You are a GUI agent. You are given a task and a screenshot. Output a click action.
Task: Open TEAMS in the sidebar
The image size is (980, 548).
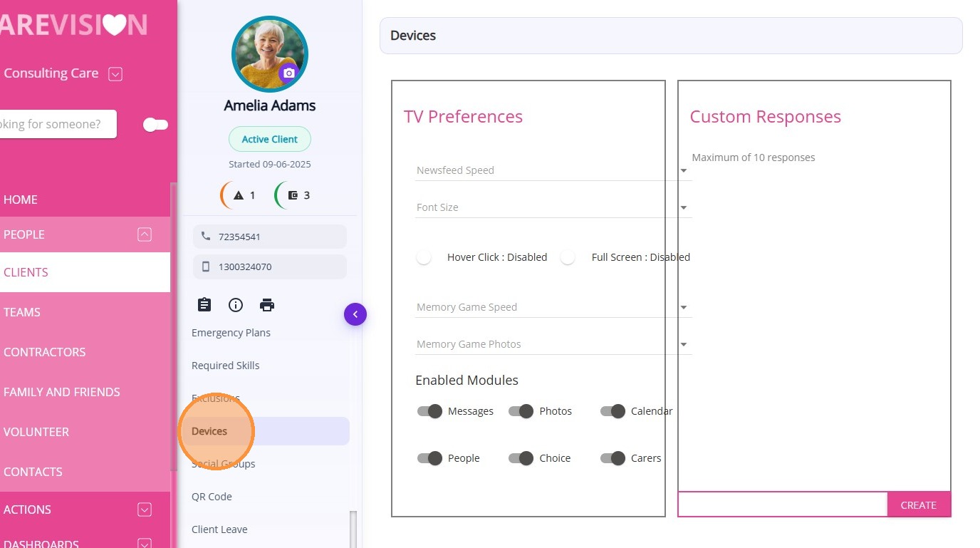tap(85, 312)
